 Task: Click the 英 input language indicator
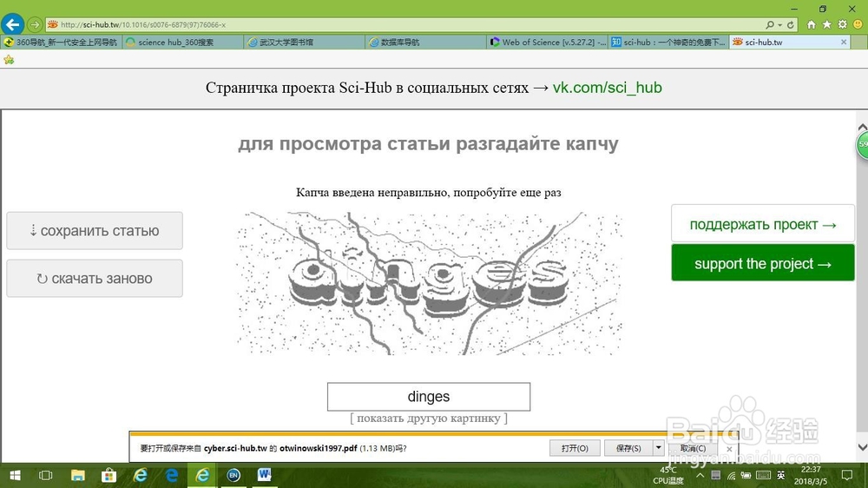[x=780, y=475]
